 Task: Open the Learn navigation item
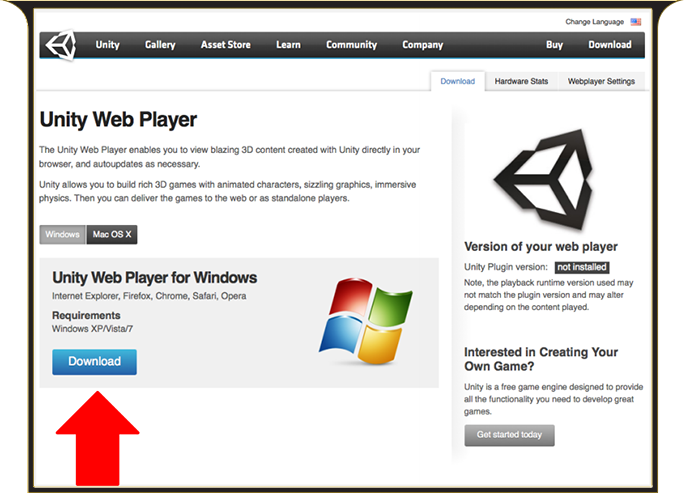[288, 45]
